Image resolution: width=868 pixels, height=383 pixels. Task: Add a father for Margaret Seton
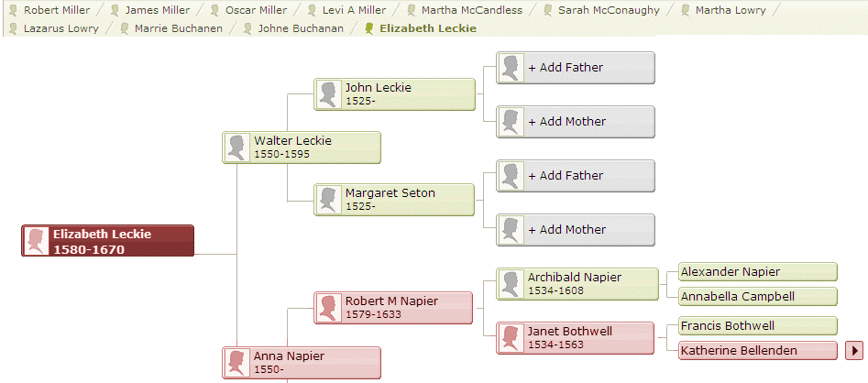click(x=577, y=176)
